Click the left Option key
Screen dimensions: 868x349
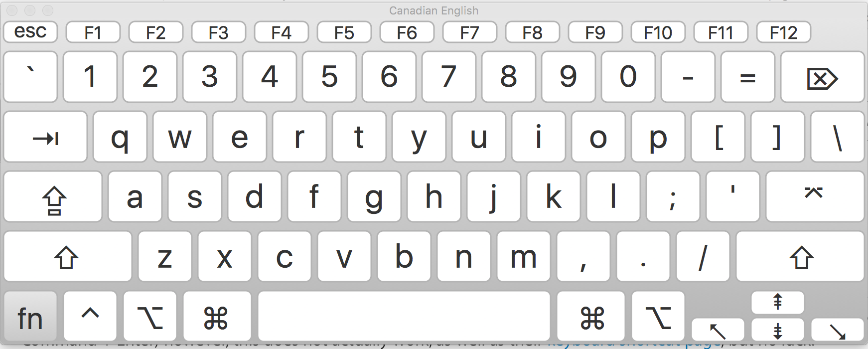pyautogui.click(x=150, y=317)
